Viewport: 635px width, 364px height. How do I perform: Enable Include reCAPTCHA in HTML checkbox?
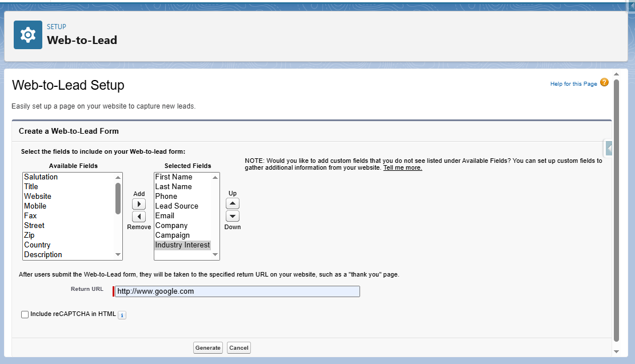click(25, 315)
